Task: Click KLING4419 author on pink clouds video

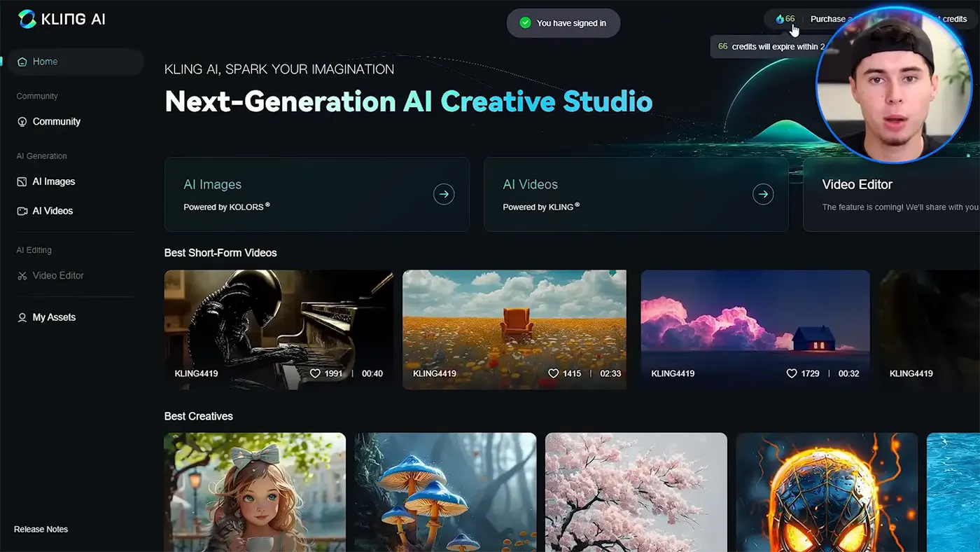Action: 673,373
